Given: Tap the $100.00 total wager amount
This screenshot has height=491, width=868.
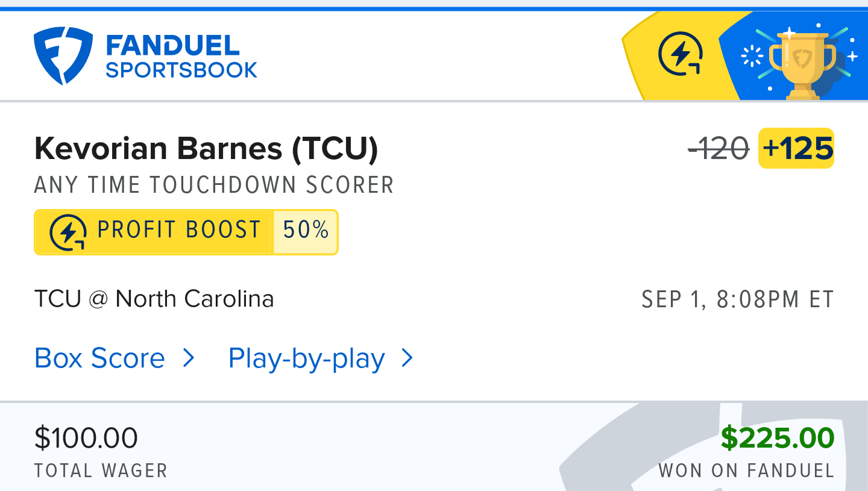Looking at the screenshot, I should 86,438.
